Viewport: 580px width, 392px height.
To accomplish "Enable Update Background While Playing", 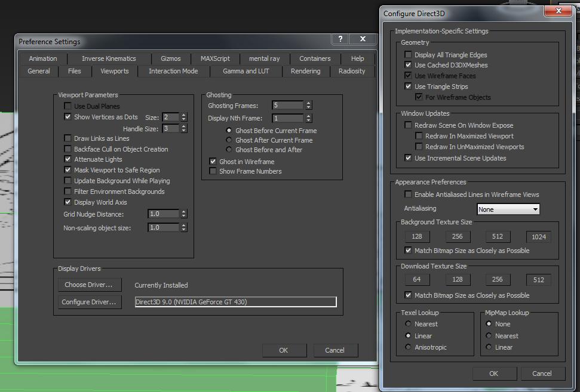I will pos(67,181).
